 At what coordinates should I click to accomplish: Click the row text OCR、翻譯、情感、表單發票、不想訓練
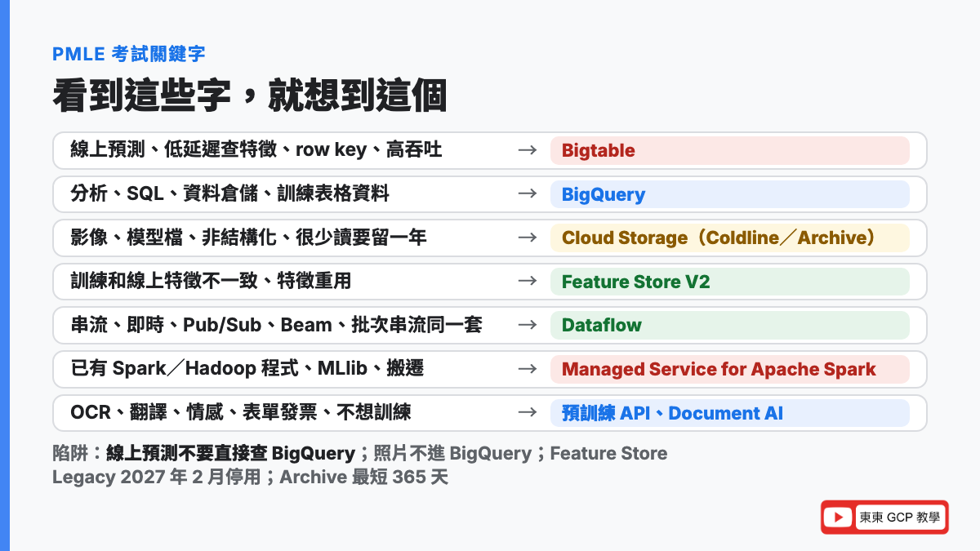point(241,413)
